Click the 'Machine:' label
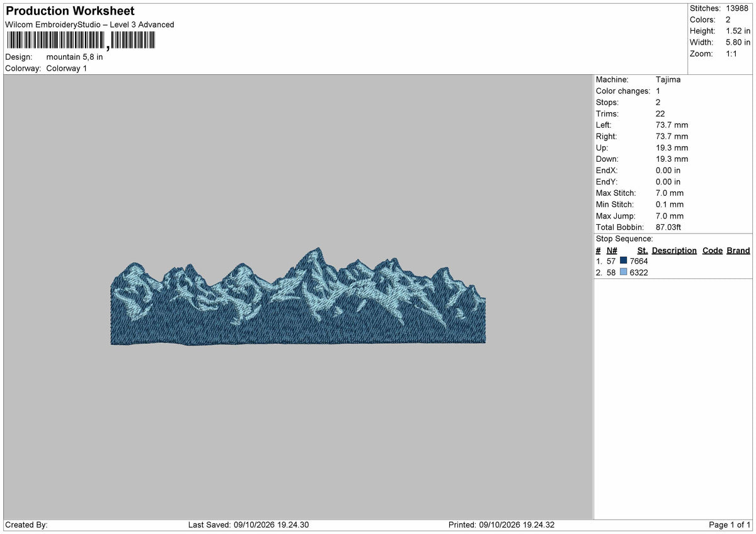This screenshot has width=756, height=534. pos(612,79)
